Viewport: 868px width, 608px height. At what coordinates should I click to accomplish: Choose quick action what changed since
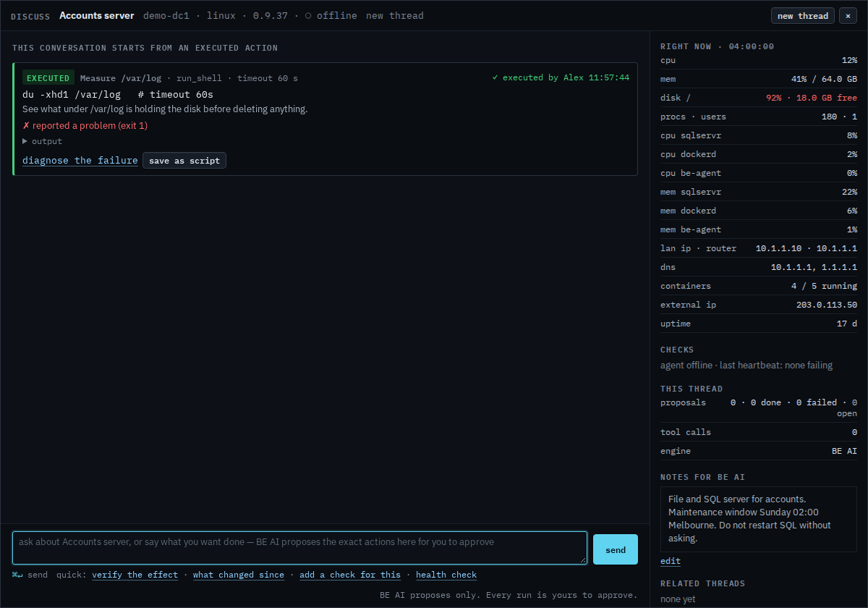pyautogui.click(x=239, y=575)
